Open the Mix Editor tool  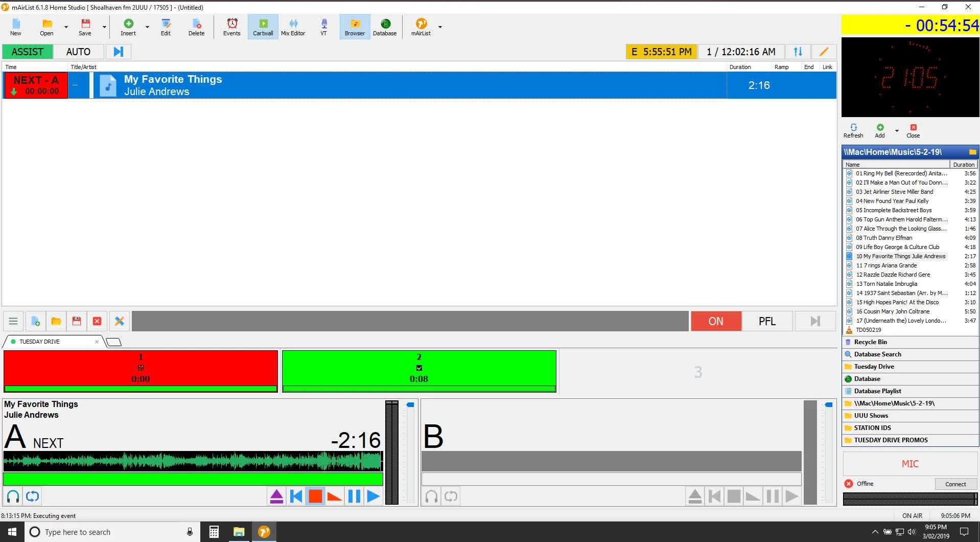pos(293,27)
